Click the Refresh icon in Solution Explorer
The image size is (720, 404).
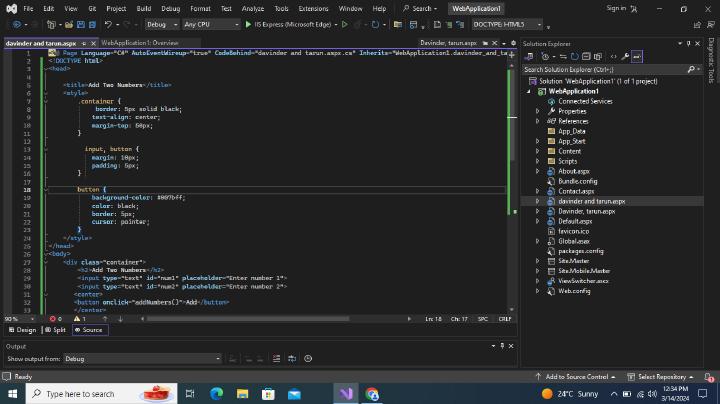pyautogui.click(x=574, y=56)
